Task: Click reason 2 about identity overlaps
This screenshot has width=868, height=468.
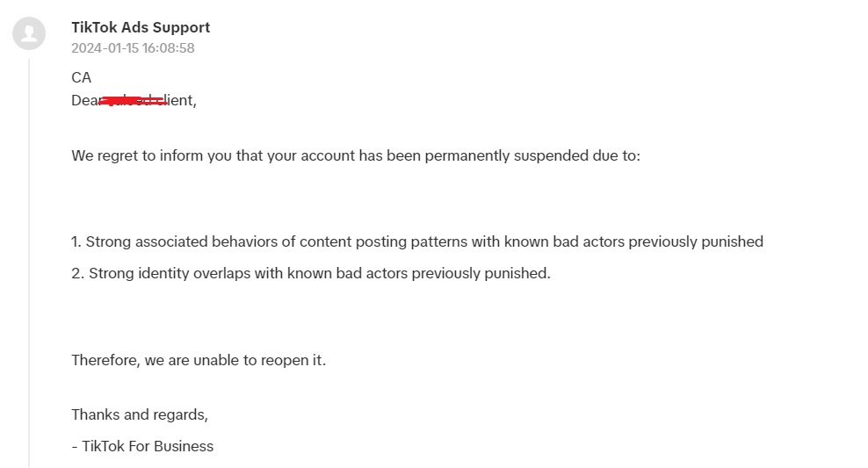Action: 311,273
